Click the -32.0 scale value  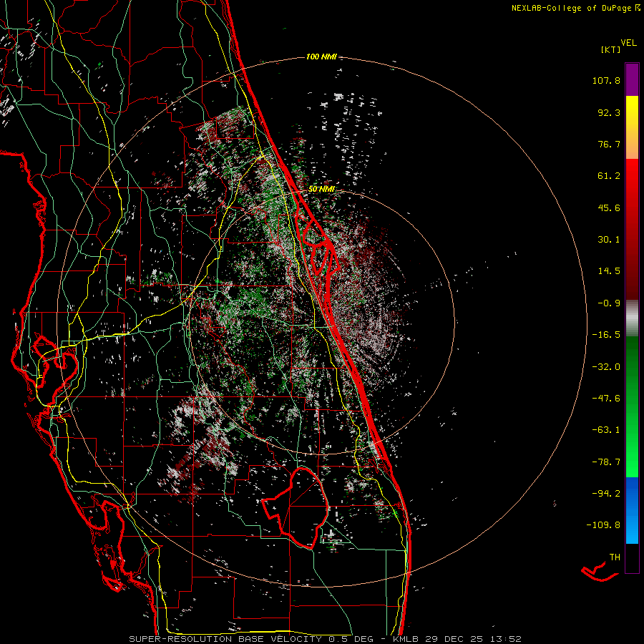606,367
